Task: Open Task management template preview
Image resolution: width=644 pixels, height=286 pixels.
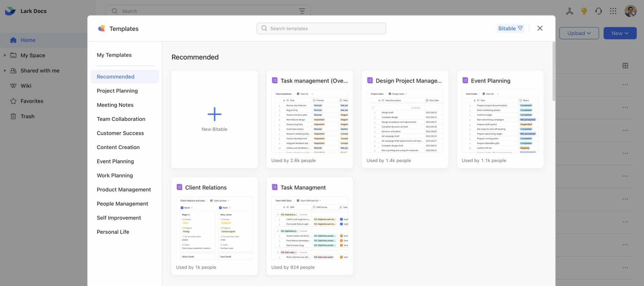Action: tap(310, 121)
